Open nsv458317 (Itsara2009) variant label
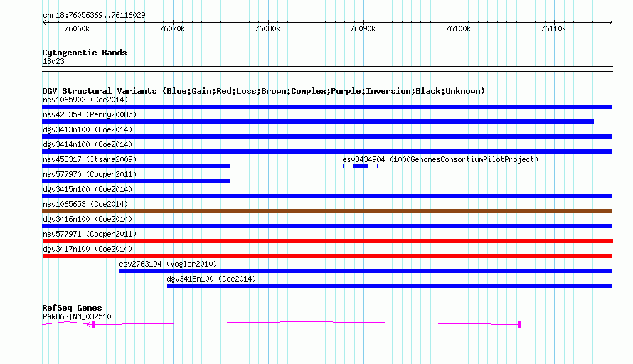Viewport: 633px width, 364px height. pyautogui.click(x=90, y=159)
